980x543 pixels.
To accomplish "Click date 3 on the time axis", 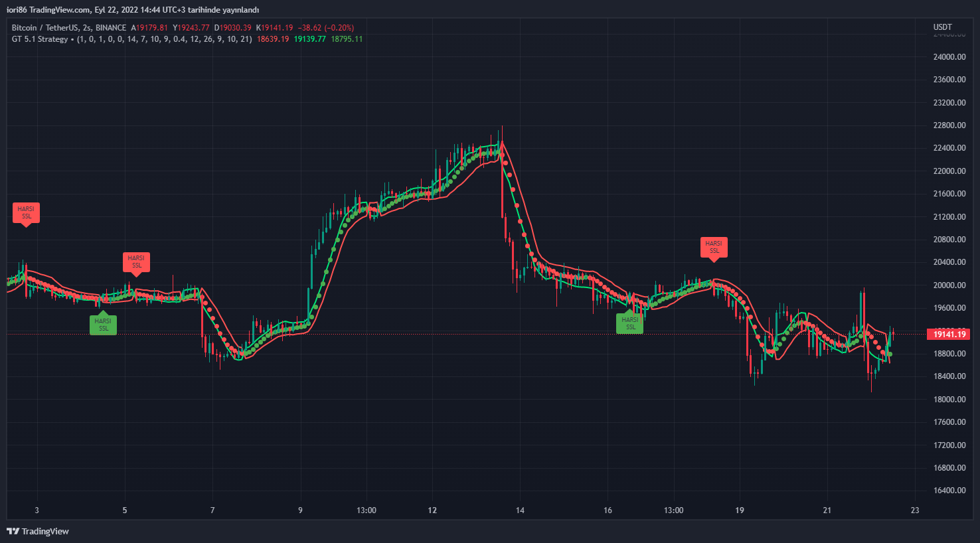I will coord(37,510).
